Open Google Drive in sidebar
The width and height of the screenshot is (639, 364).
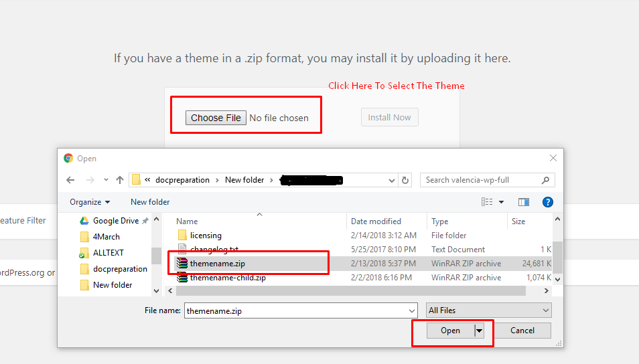115,221
